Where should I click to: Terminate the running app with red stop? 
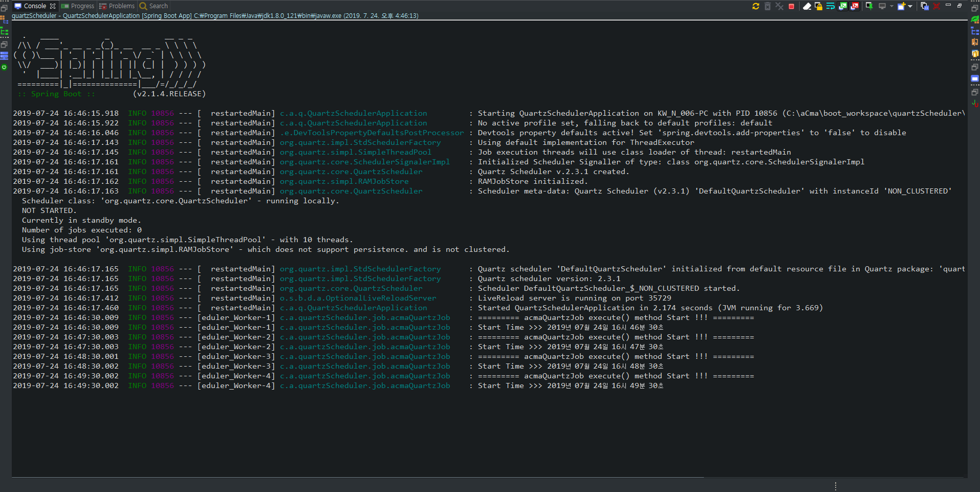(x=792, y=6)
